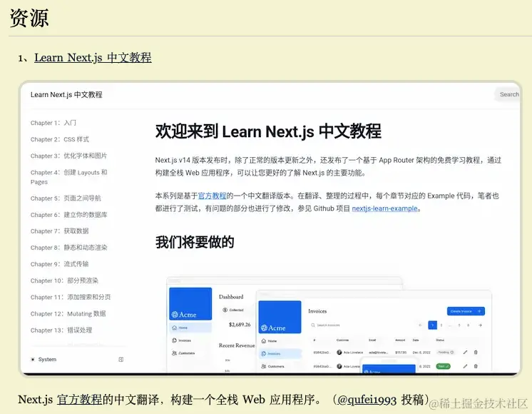The width and height of the screenshot is (532, 414).
Task: Select Home in the Invoices preview sidebar
Action: click(269, 340)
